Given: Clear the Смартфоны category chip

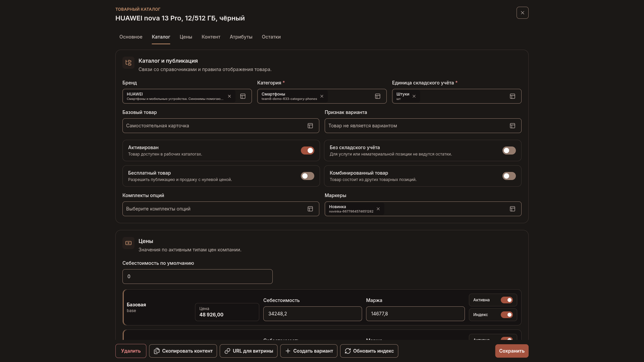Looking at the screenshot, I should click(x=322, y=96).
